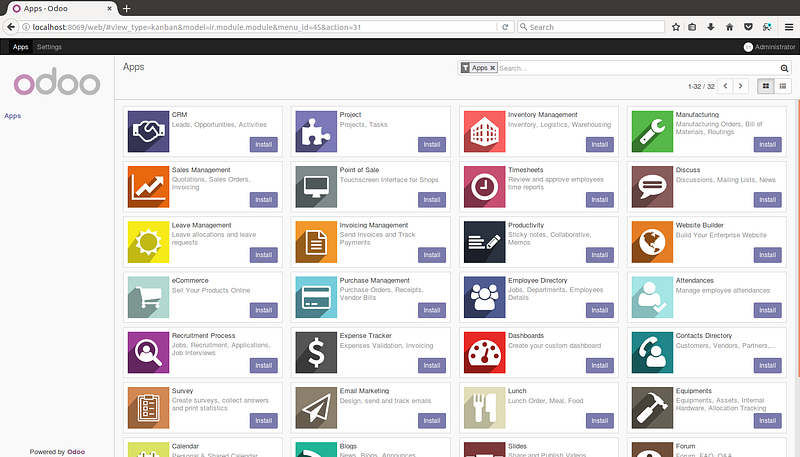The width and height of the screenshot is (800, 457).
Task: Install the CRM app
Action: pyautogui.click(x=264, y=144)
